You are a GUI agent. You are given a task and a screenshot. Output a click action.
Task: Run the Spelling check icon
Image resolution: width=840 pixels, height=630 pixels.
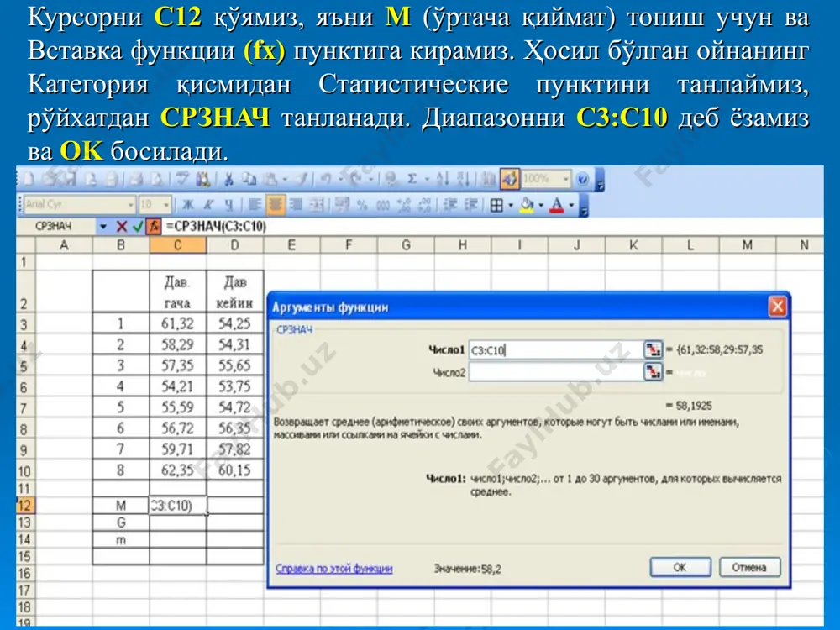(x=181, y=180)
